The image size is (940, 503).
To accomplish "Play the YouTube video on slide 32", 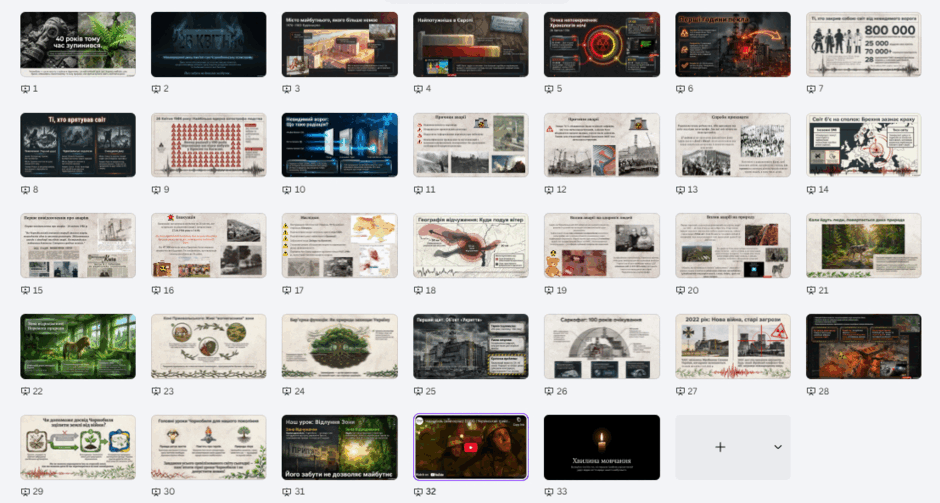I will coord(471,447).
